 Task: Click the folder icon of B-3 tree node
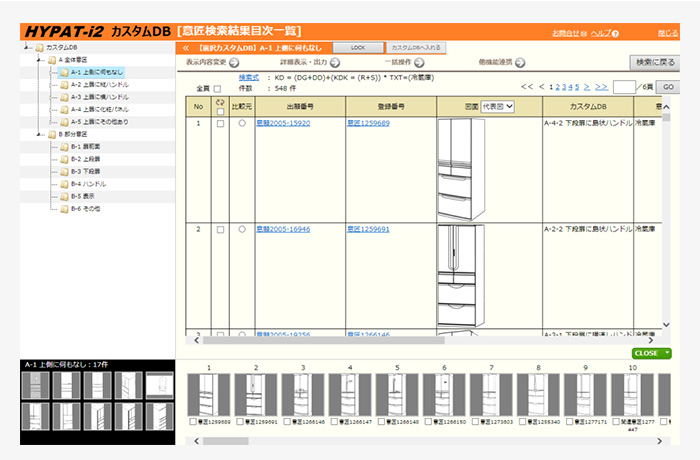point(64,171)
